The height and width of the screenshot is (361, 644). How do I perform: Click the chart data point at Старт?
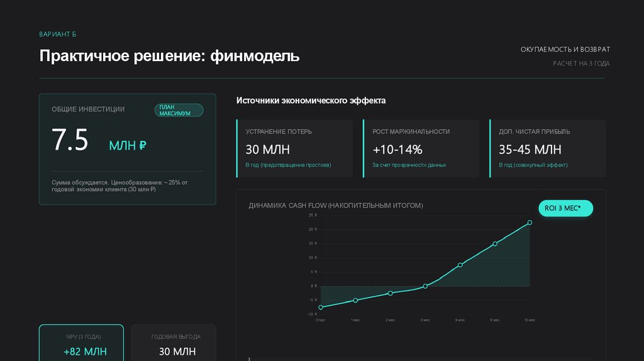[x=321, y=307]
